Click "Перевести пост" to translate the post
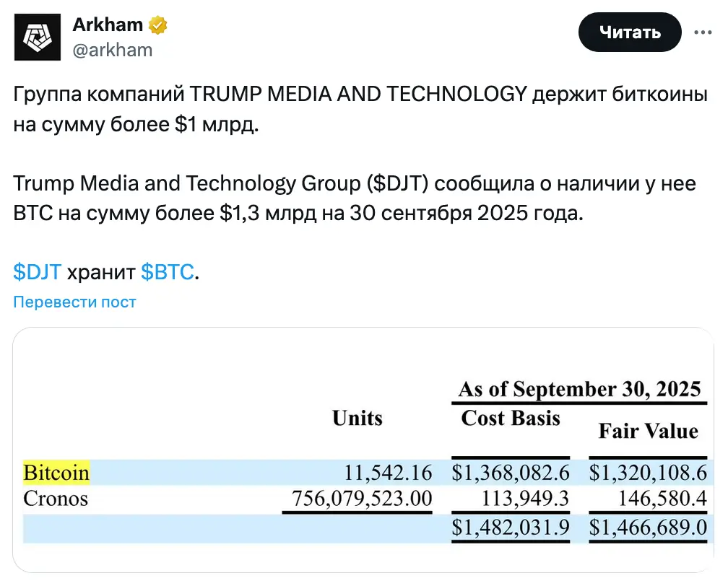This screenshot has width=728, height=586. click(x=74, y=302)
